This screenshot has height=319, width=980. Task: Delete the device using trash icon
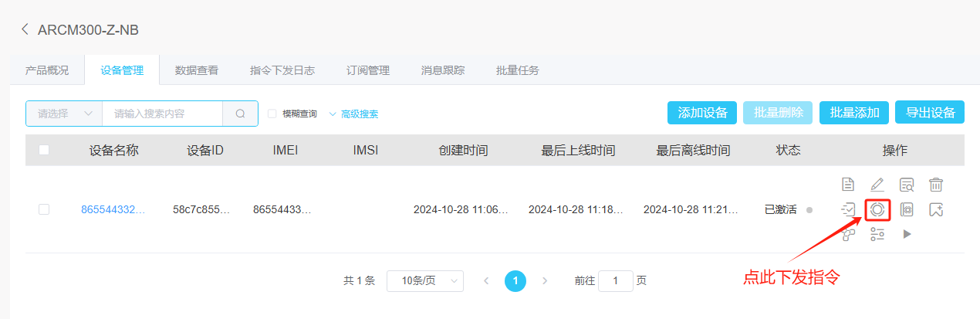936,185
